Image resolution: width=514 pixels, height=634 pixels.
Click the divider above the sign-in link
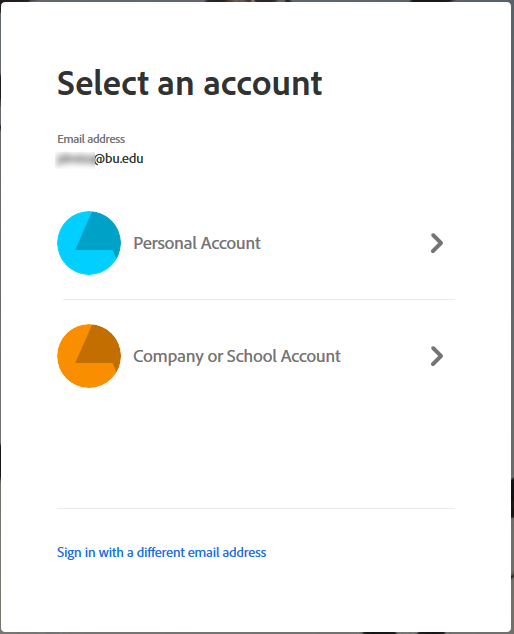pos(256,509)
